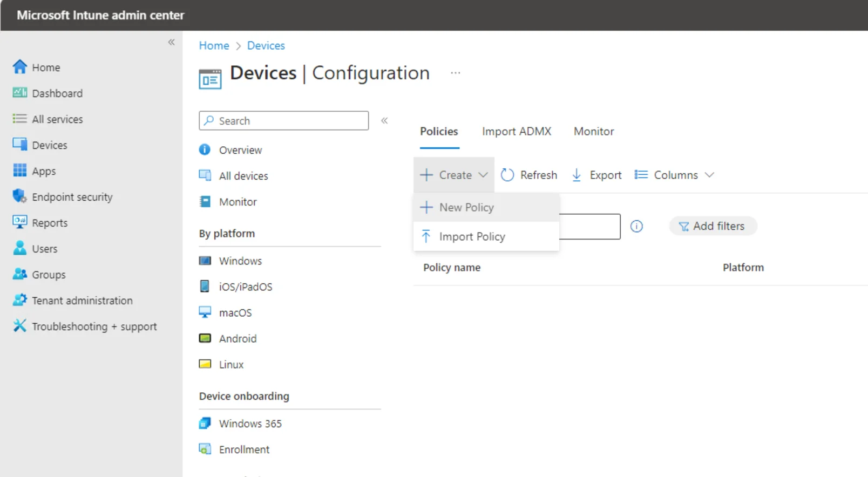This screenshot has width=868, height=477.
Task: Click the Devices Configuration page header icon
Action: pos(210,79)
